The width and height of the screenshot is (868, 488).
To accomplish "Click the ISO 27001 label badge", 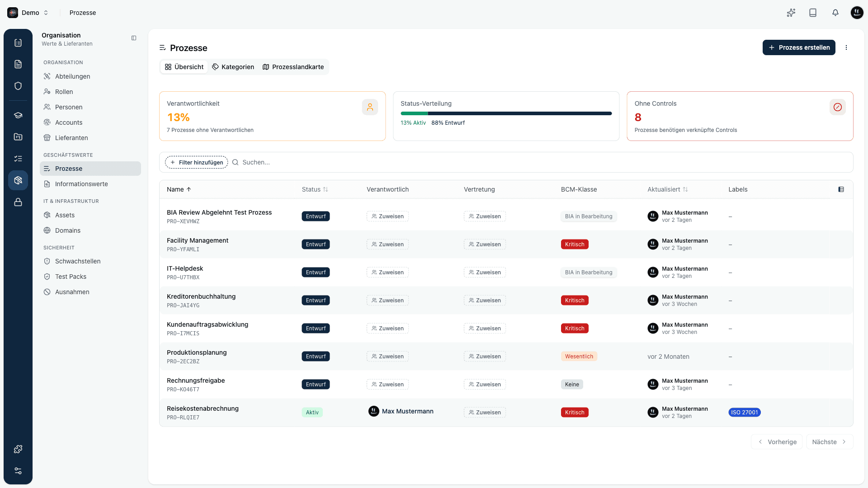I will tap(745, 413).
